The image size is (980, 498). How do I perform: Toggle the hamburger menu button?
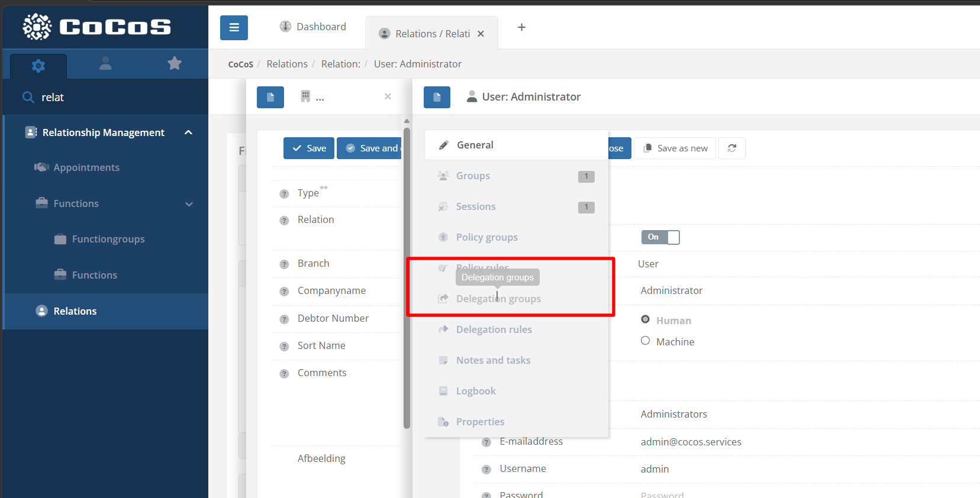click(x=234, y=28)
